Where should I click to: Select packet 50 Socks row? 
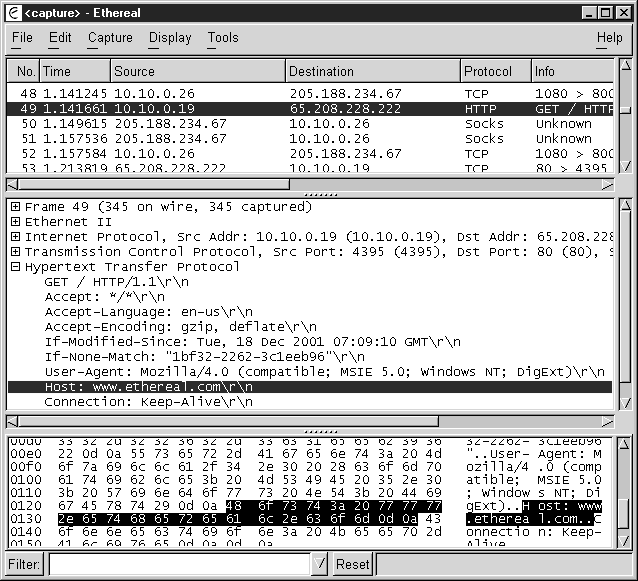(x=310, y=124)
